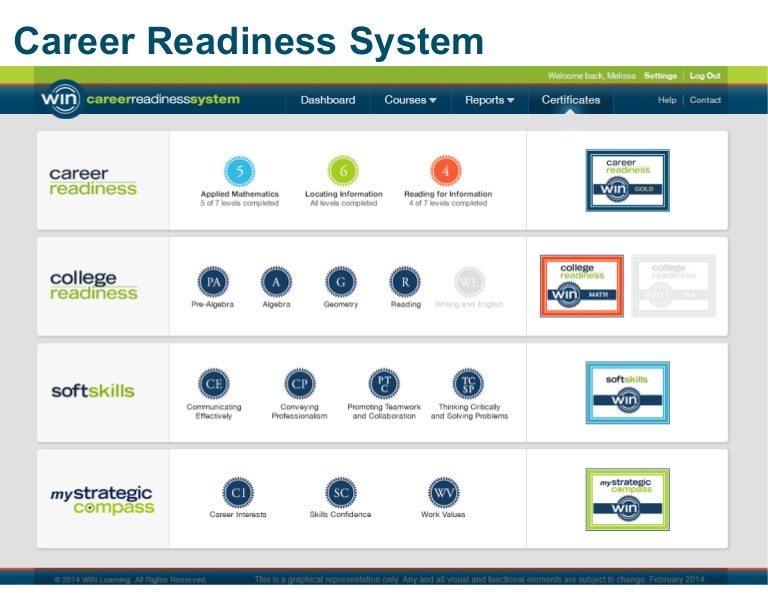This screenshot has height=594, width=768.
Task: Click the Promoting Teamwork and Collaboration badge
Action: point(384,384)
